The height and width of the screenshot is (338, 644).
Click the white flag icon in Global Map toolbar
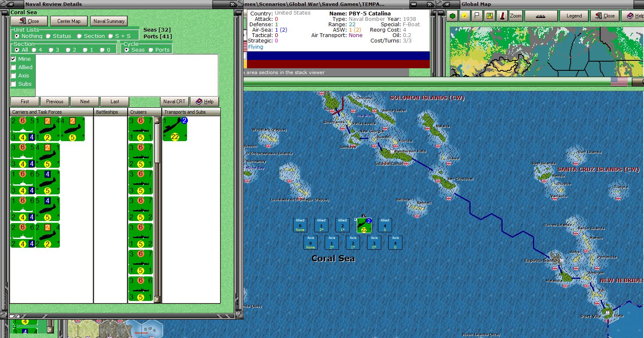(x=477, y=16)
